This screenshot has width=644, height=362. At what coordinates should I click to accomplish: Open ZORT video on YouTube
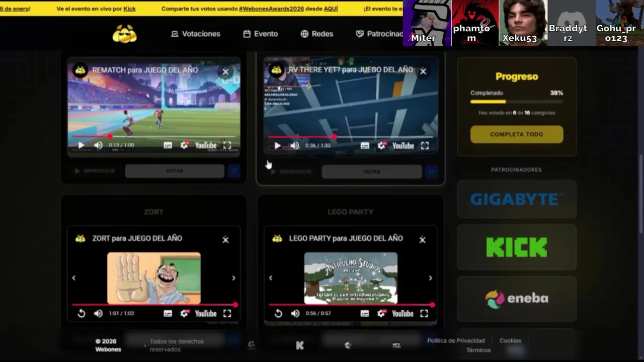point(206,313)
